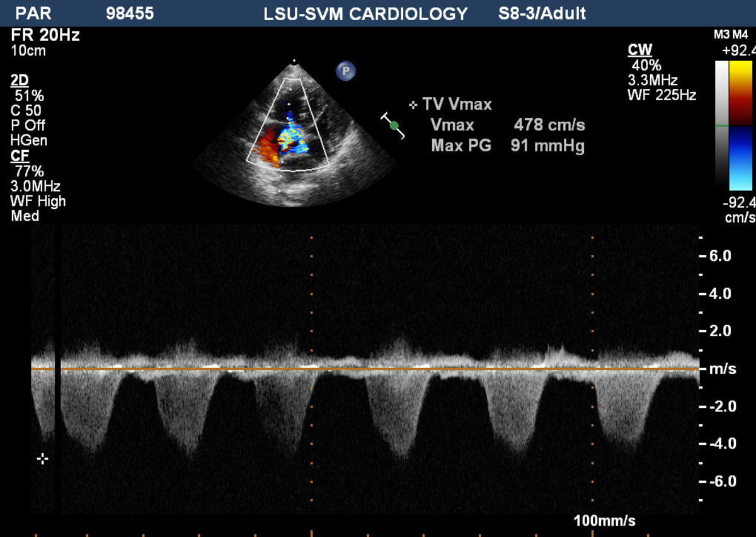Open the Max PG 91 mmHg measurement result
Screen dimensions: 756x537
click(504, 146)
